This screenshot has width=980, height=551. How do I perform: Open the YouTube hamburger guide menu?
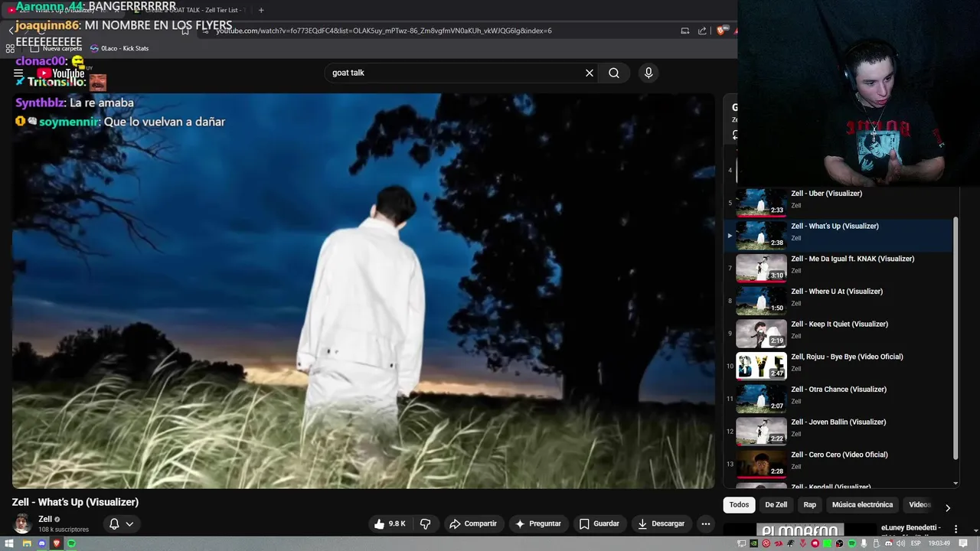tap(18, 73)
